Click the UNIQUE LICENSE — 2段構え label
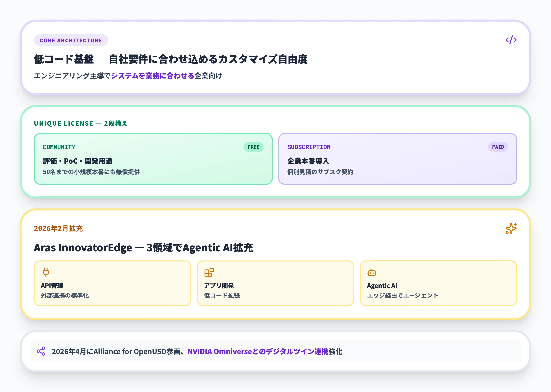Image resolution: width=551 pixels, height=392 pixels. pos(81,123)
